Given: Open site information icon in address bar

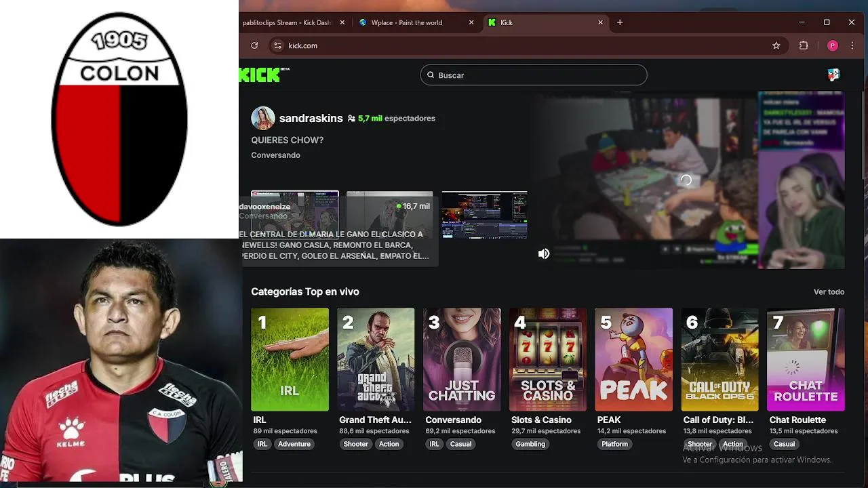Looking at the screenshot, I should 277,45.
